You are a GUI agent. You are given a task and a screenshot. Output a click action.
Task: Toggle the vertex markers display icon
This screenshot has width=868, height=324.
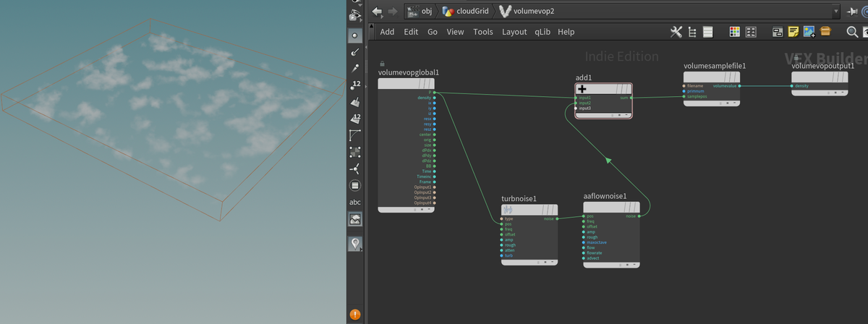point(354,153)
